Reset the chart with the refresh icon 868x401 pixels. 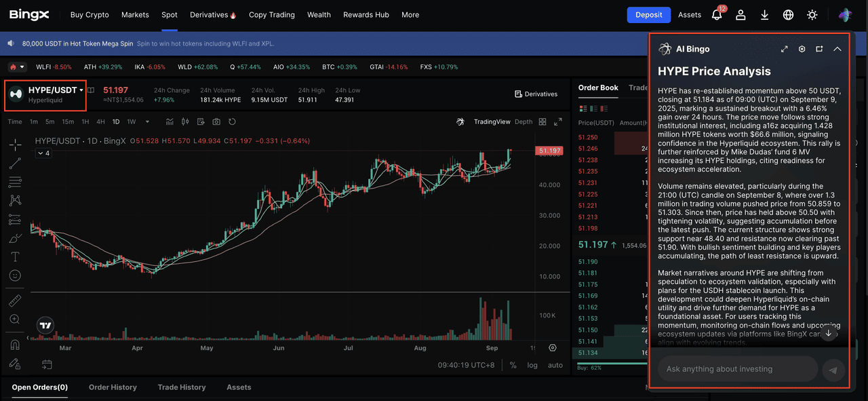pyautogui.click(x=232, y=122)
